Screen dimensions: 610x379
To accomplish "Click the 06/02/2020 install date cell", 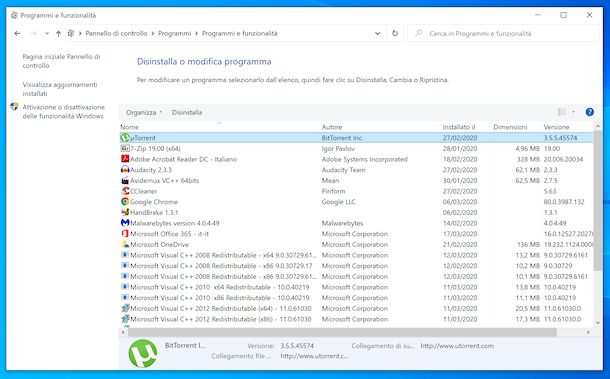I will [x=460, y=212].
